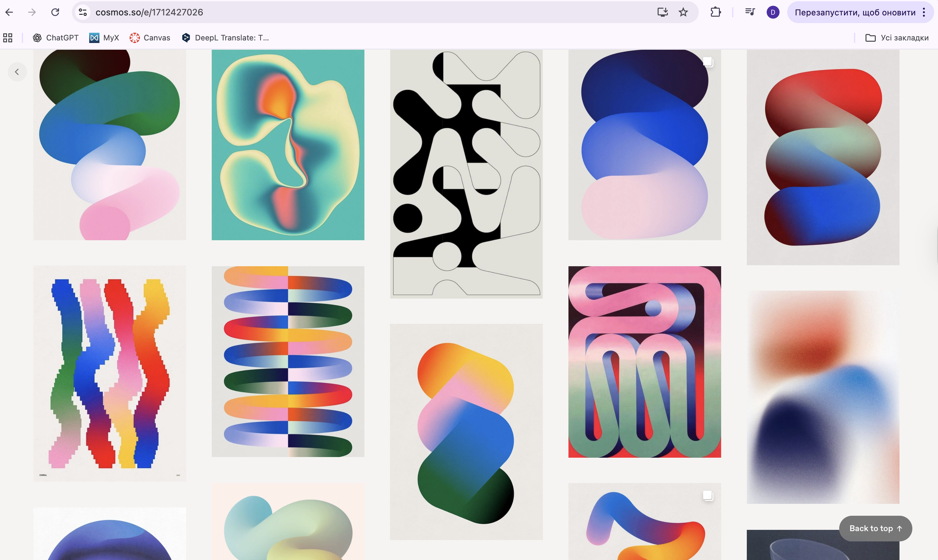This screenshot has height=560, width=938.
Task: Open ChatGPT bookmark
Action: (x=56, y=38)
